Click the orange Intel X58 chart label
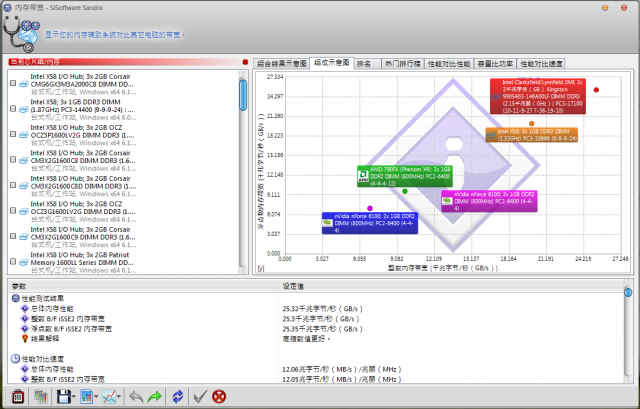Image resolution: width=640 pixels, height=409 pixels. click(531, 135)
